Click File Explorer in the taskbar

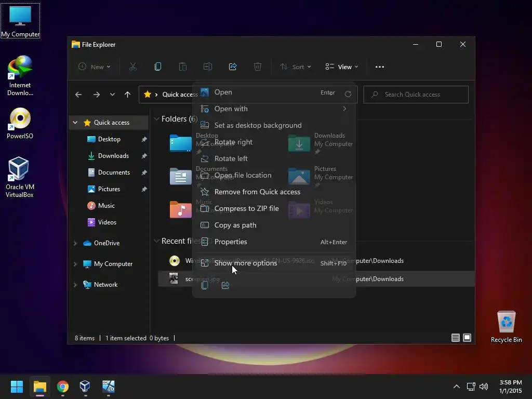(x=39, y=387)
